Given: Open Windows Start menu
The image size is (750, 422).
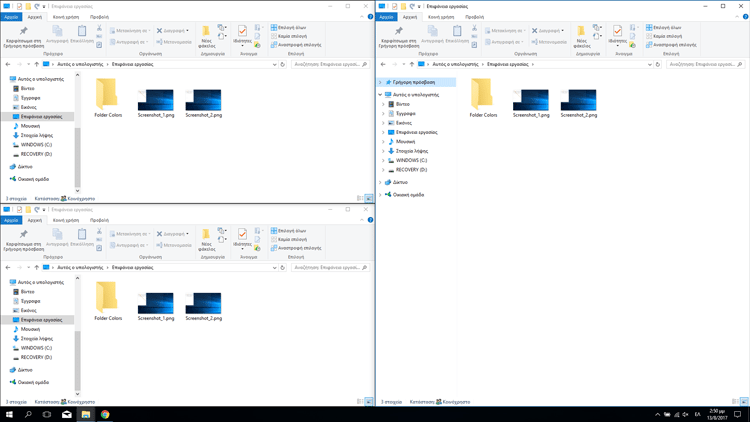Looking at the screenshot, I should (x=9, y=414).
